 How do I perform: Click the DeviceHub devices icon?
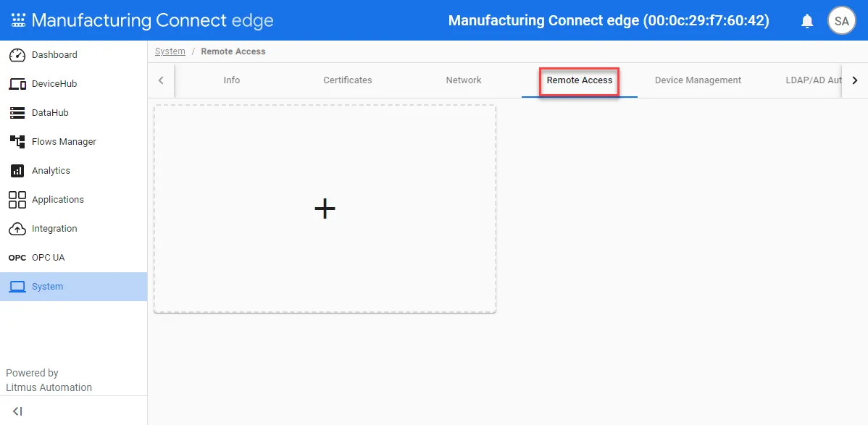click(x=17, y=84)
